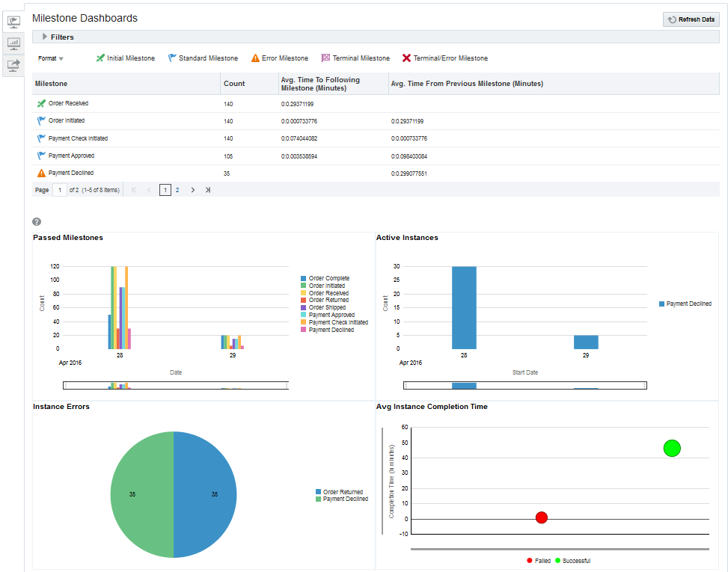Click value 0:0.000733776 in Order Initiated row
The width and height of the screenshot is (728, 572).
click(299, 121)
